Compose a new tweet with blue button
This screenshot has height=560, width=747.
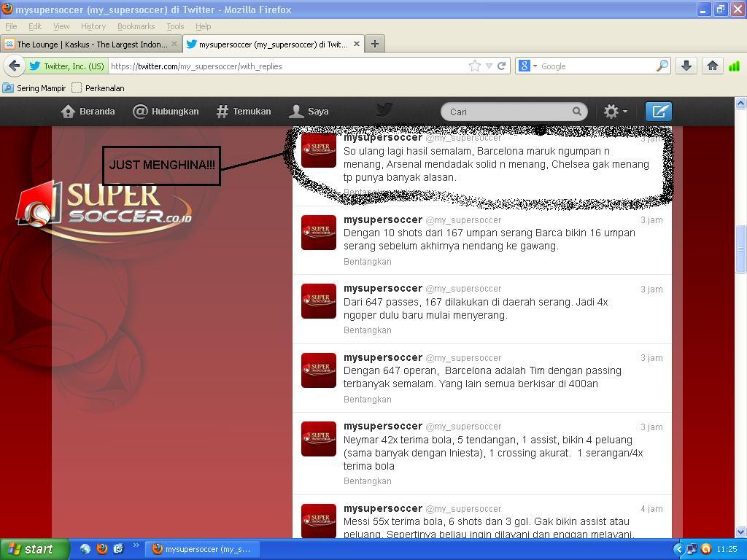[x=659, y=112]
